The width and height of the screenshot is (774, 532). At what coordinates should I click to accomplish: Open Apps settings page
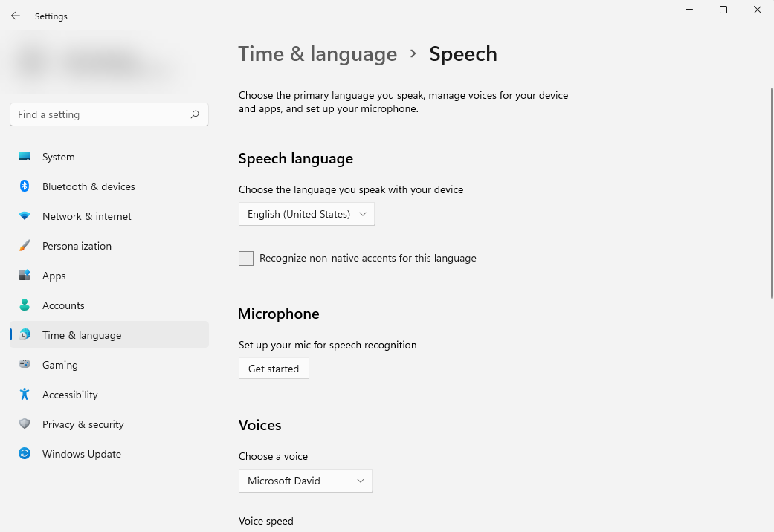pyautogui.click(x=109, y=276)
